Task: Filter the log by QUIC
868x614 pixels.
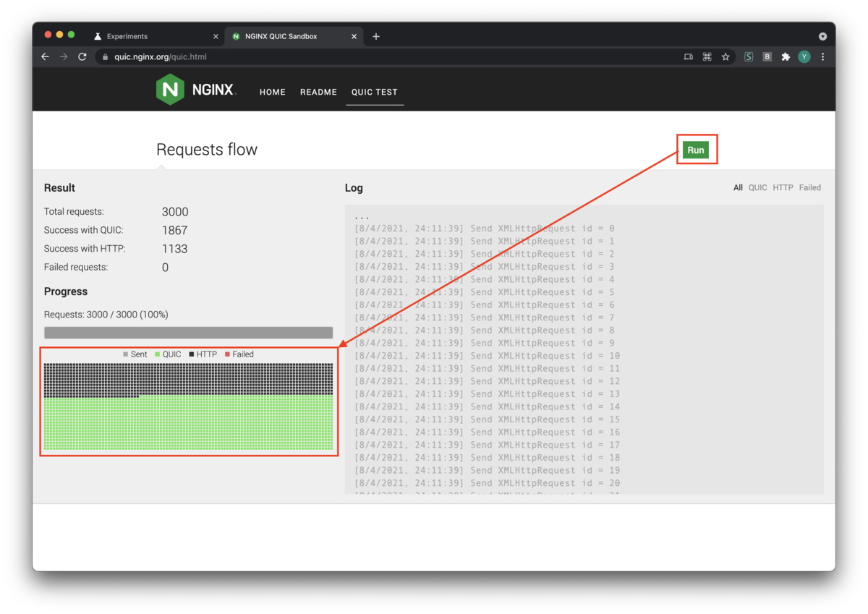Action: (757, 187)
